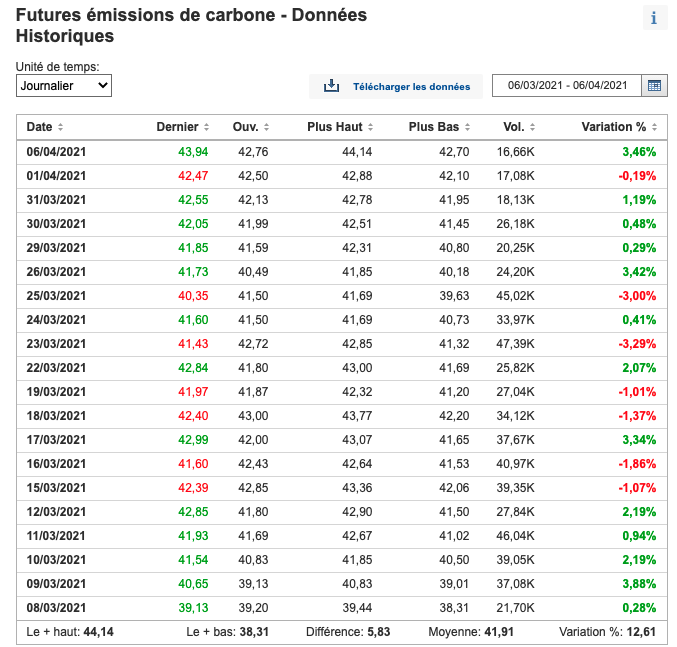Open the calendar icon beside date range
This screenshot has height=647, width=677.
[x=654, y=85]
